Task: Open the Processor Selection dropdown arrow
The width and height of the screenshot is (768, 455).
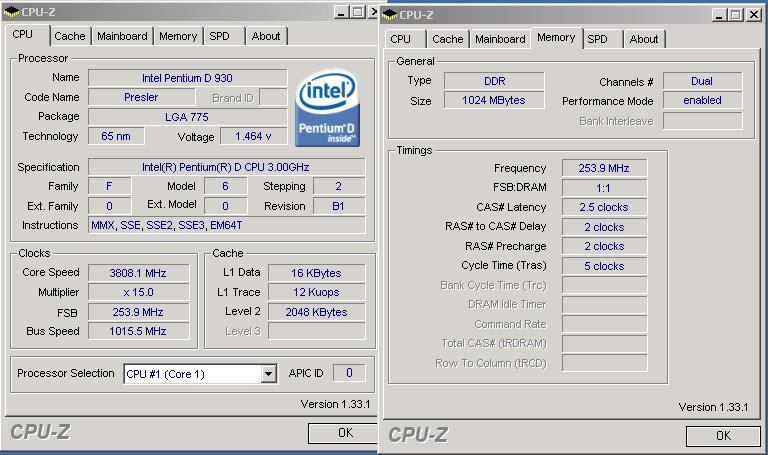Action: pos(268,374)
